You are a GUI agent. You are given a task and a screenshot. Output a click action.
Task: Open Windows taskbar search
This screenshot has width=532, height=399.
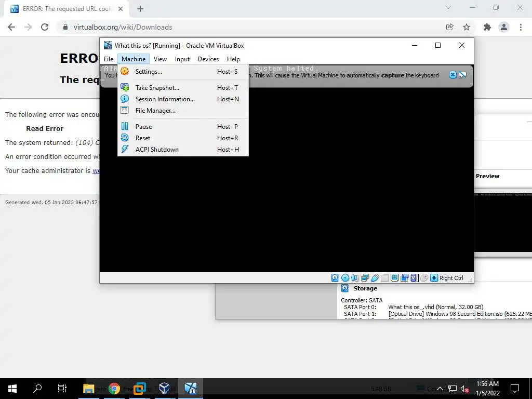tap(37, 389)
